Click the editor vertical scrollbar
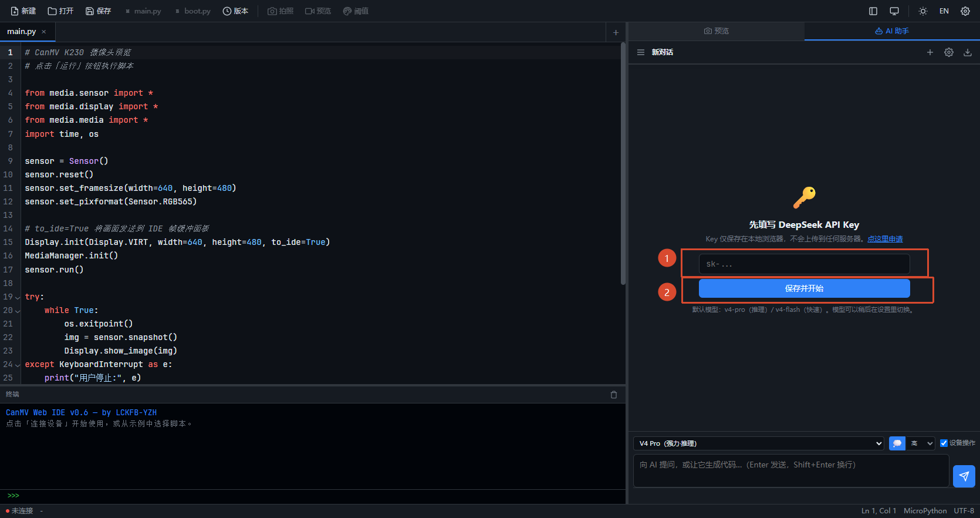This screenshot has width=980, height=518. click(623, 164)
